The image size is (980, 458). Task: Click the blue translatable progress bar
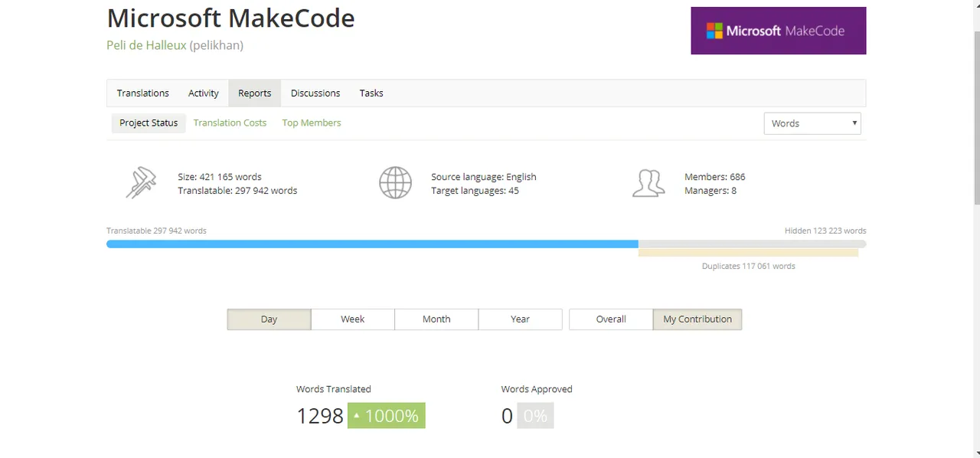(x=372, y=244)
